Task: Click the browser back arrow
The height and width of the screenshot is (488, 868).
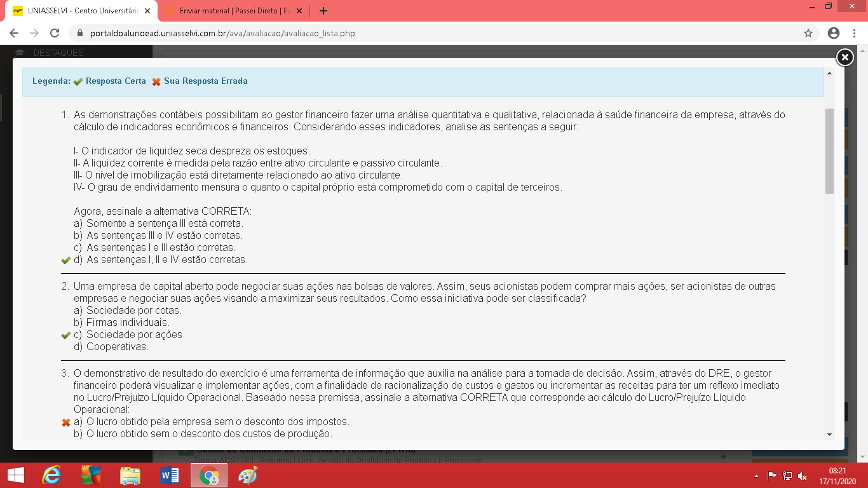Action: pyautogui.click(x=14, y=33)
